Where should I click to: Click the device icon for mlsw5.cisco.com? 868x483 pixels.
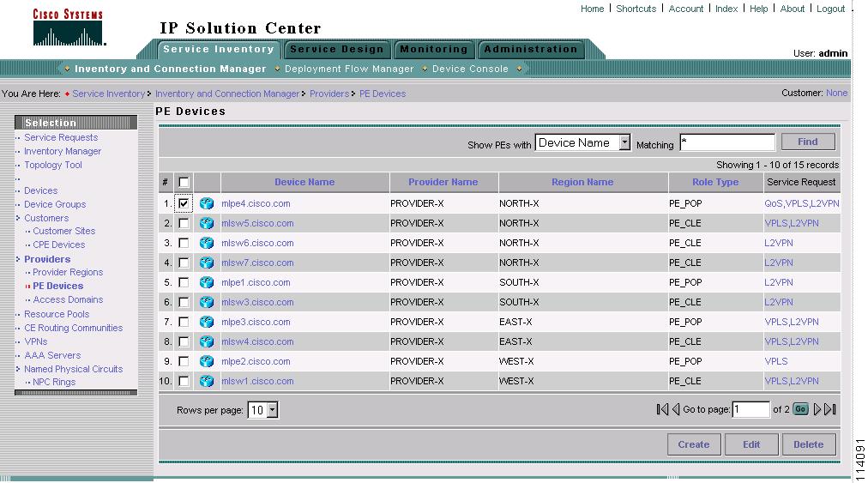[207, 223]
